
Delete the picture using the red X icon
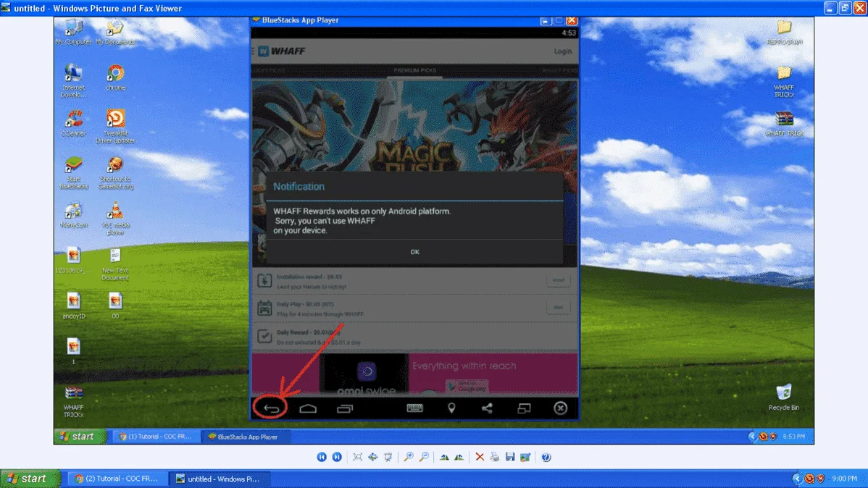click(x=480, y=457)
